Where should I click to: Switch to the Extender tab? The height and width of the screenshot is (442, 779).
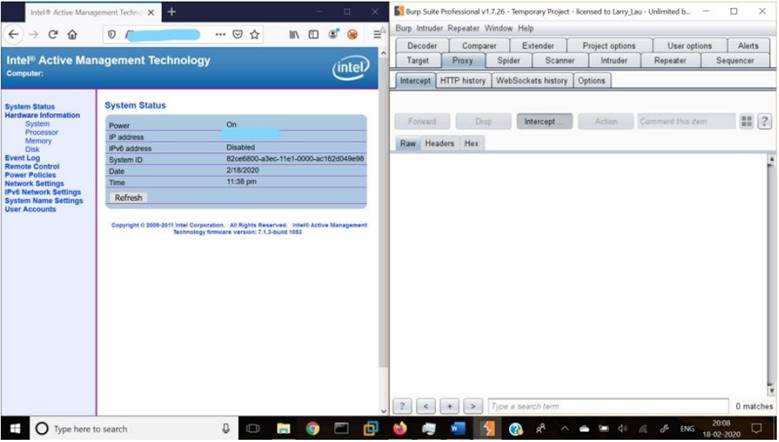point(538,46)
